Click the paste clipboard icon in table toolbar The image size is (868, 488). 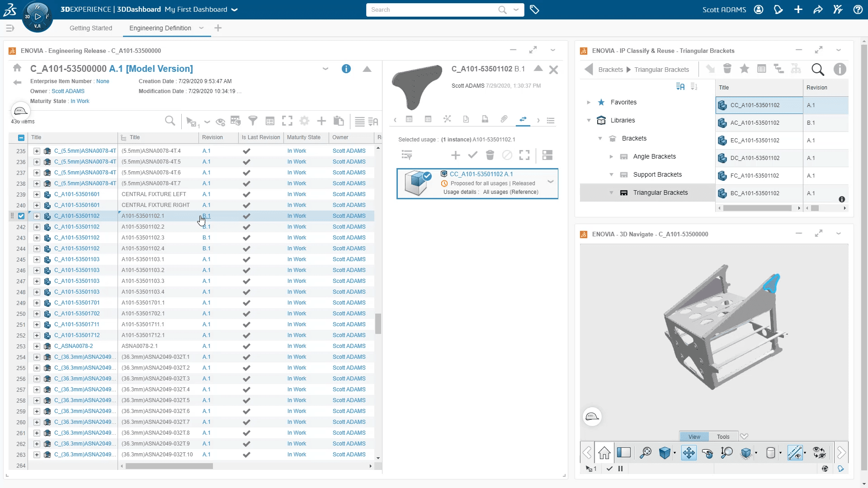(x=339, y=121)
